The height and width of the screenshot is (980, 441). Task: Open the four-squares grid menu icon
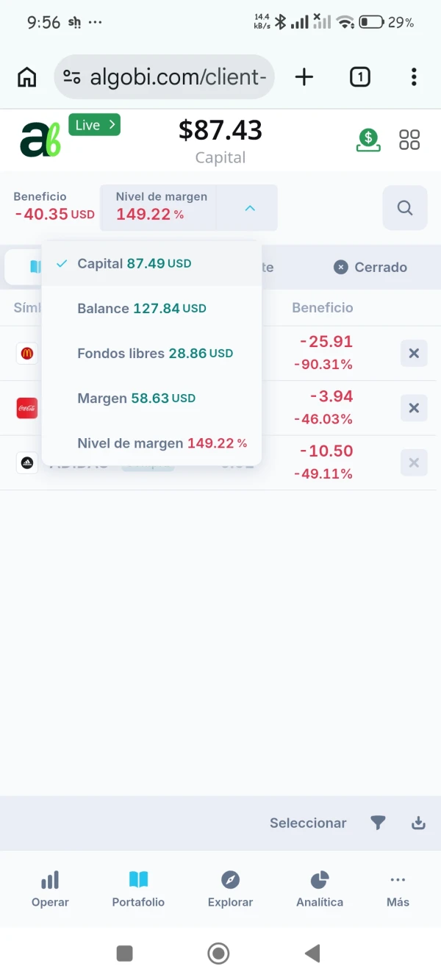coord(409,140)
